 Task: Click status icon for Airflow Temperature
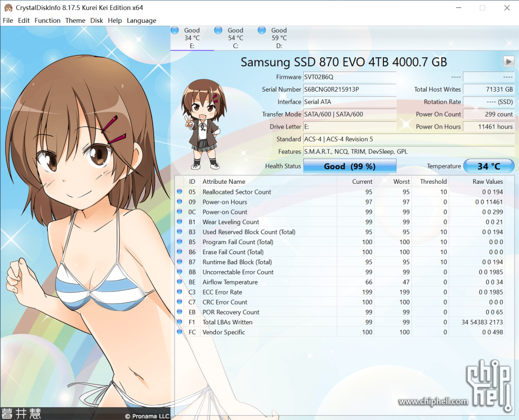point(179,281)
